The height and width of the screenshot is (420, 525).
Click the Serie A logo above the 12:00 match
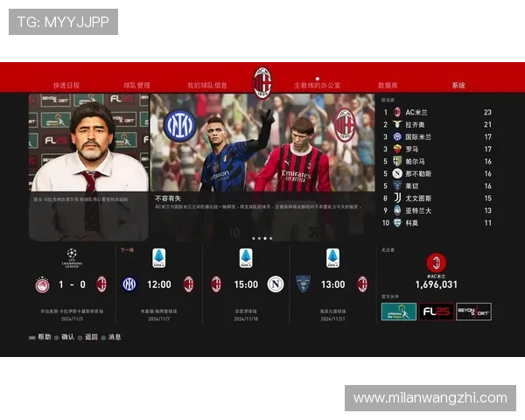pos(159,258)
